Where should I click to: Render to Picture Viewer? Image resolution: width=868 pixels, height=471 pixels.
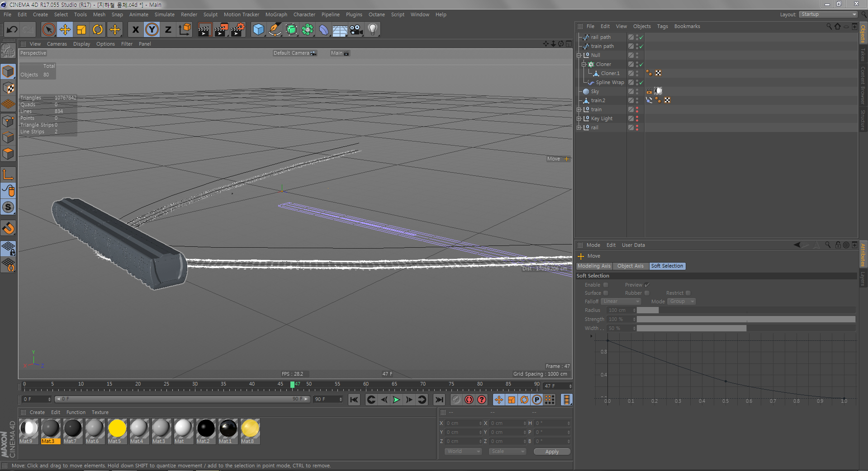(221, 30)
